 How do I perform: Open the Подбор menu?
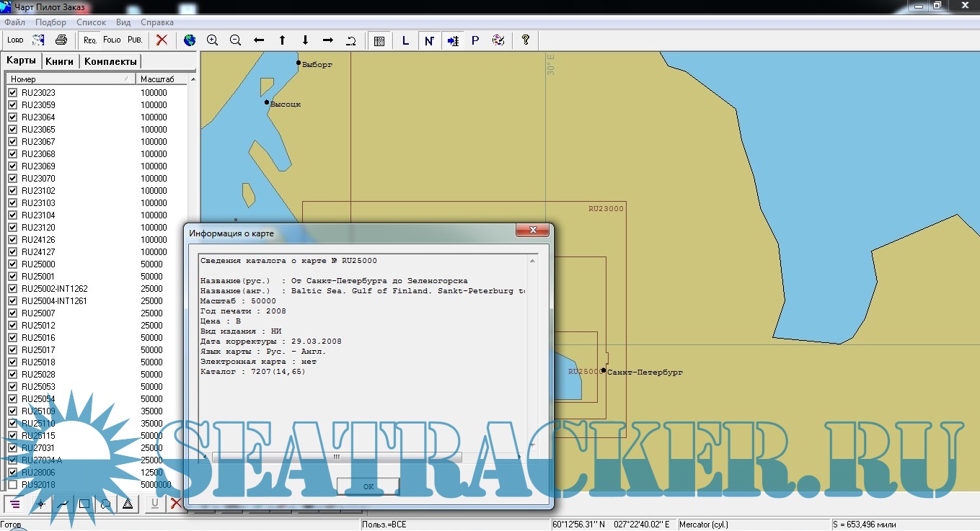click(50, 22)
